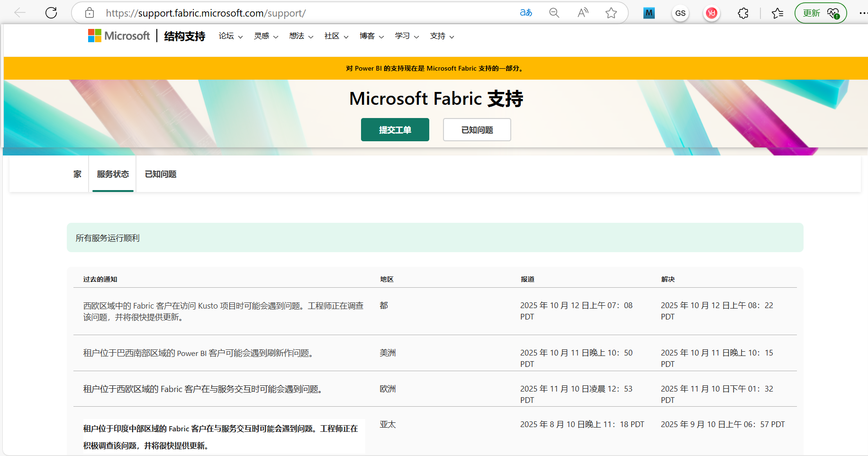This screenshot has height=456, width=868.
Task: Open the browser settings ellipsis menu
Action: [x=863, y=13]
